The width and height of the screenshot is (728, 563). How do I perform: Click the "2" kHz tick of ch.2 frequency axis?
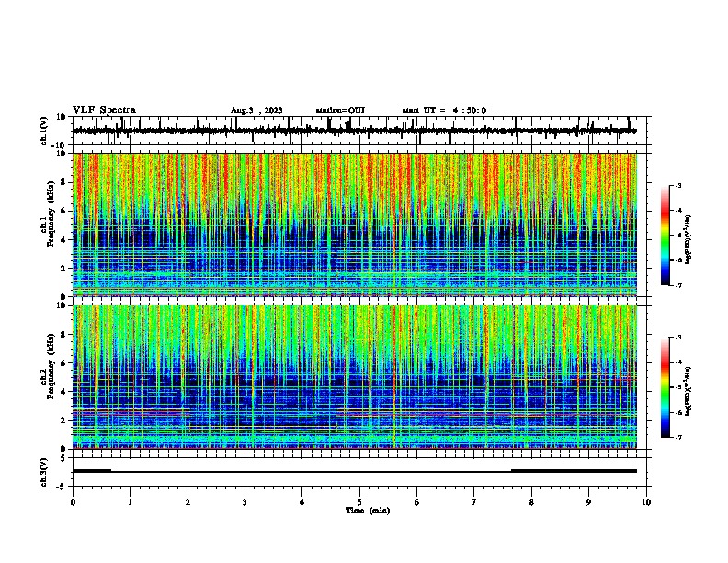(x=63, y=420)
